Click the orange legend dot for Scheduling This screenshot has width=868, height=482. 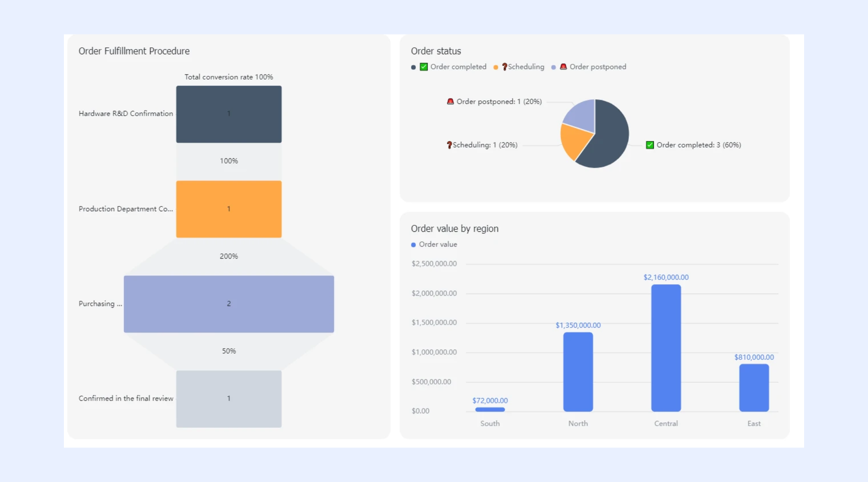(496, 67)
